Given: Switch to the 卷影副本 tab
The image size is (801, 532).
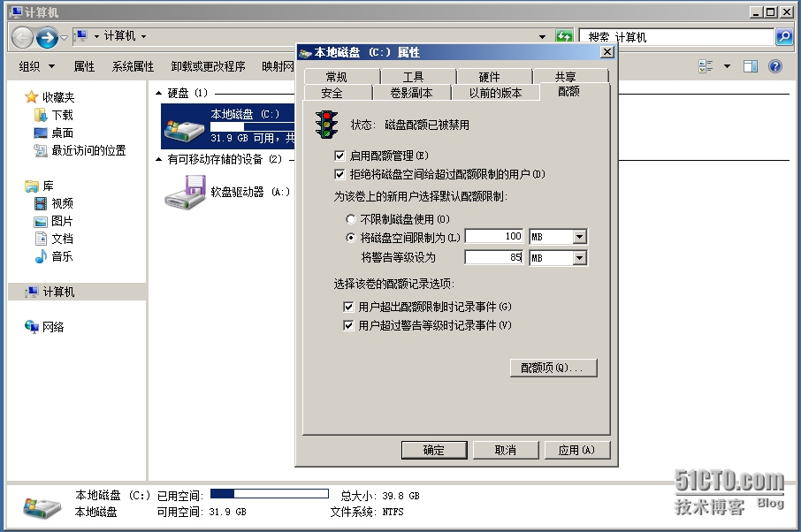Looking at the screenshot, I should [x=410, y=91].
